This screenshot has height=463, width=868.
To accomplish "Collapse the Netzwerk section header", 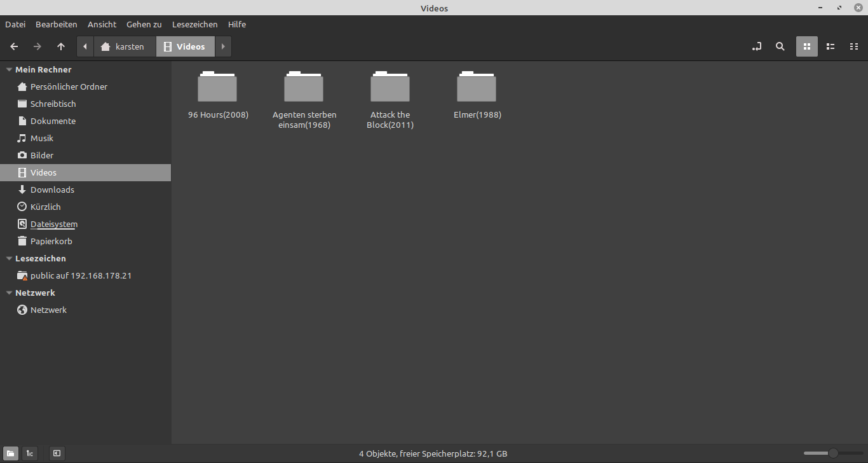I will click(9, 293).
